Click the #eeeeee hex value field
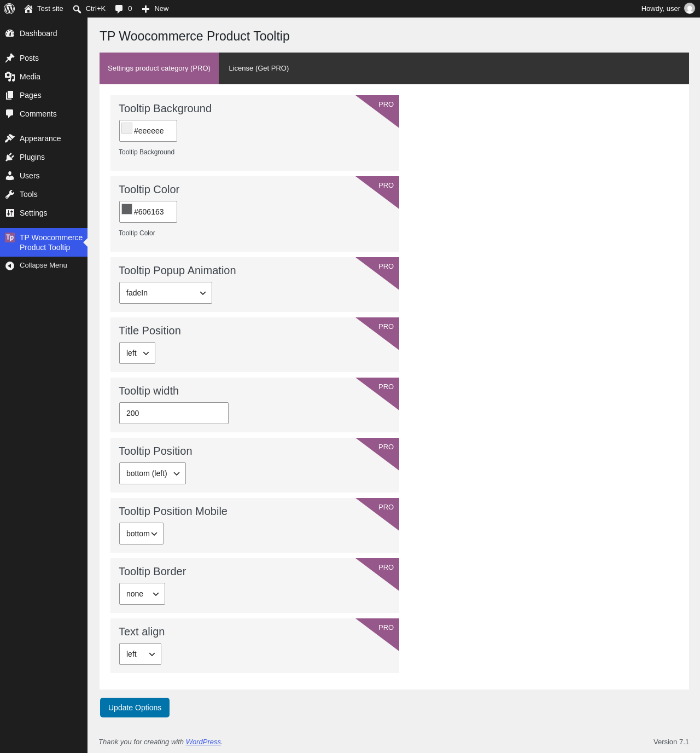Screen dimensions: 700x753 coord(149,131)
